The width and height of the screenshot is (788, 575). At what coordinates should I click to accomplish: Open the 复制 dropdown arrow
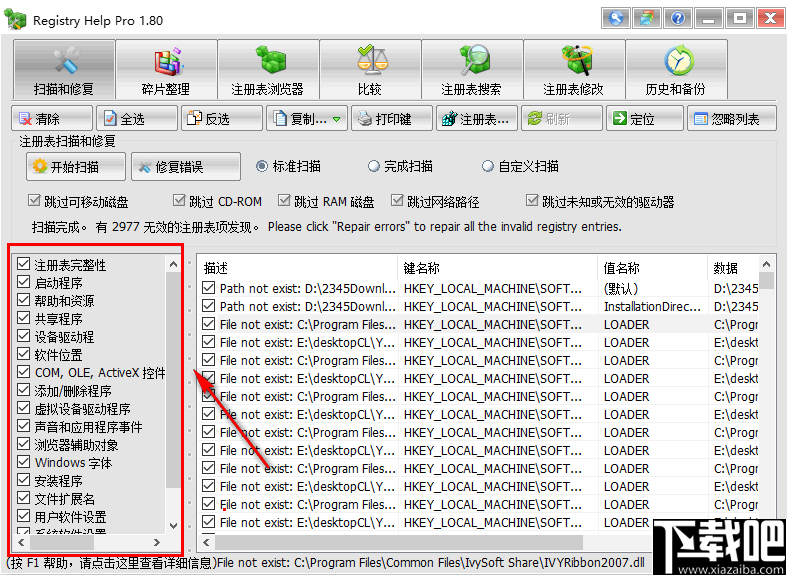[336, 119]
